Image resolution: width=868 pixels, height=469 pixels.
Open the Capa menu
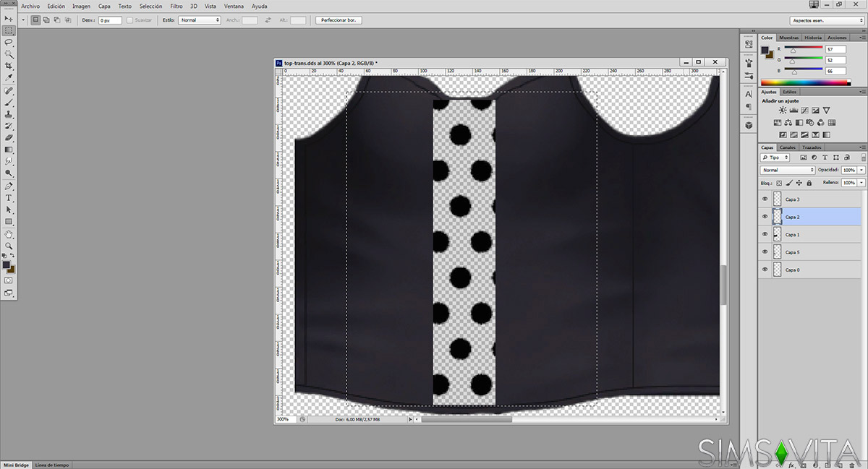[x=104, y=6]
